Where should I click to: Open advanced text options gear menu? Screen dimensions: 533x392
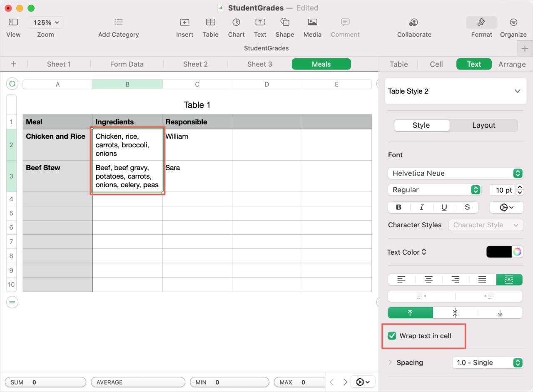coord(506,207)
